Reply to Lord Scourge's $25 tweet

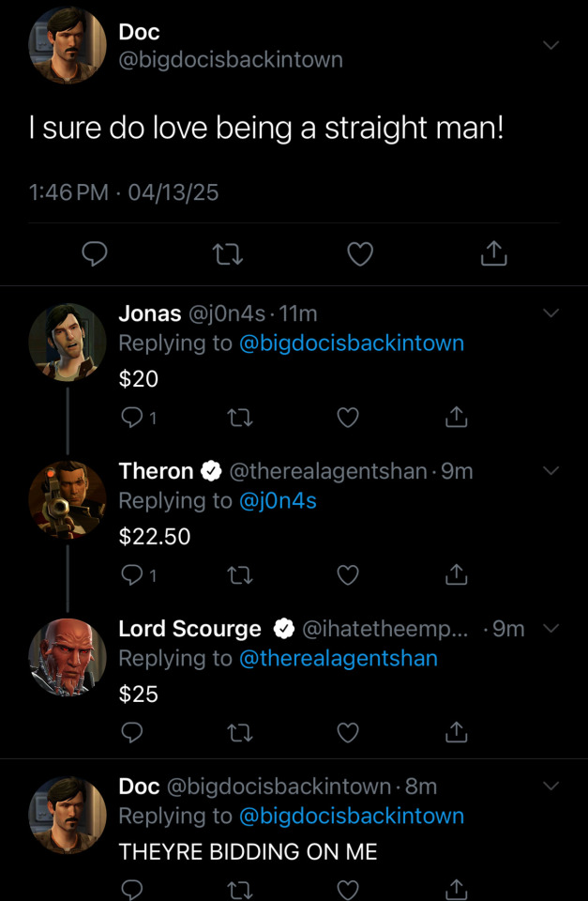click(132, 732)
